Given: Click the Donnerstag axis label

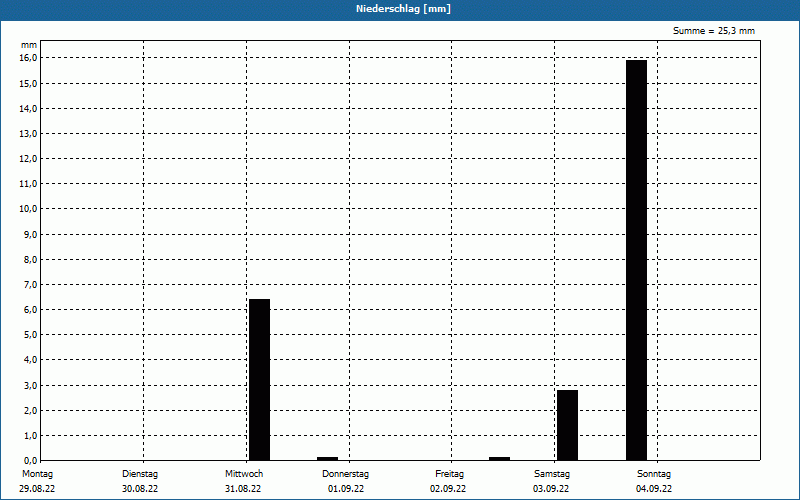Looking at the screenshot, I should pos(345,474).
